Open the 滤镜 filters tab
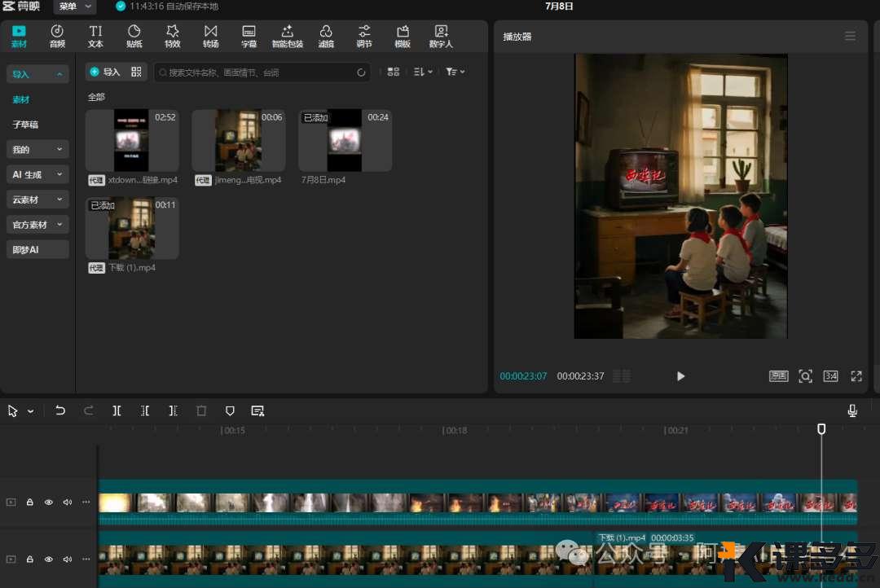The width and height of the screenshot is (880, 588). click(326, 37)
